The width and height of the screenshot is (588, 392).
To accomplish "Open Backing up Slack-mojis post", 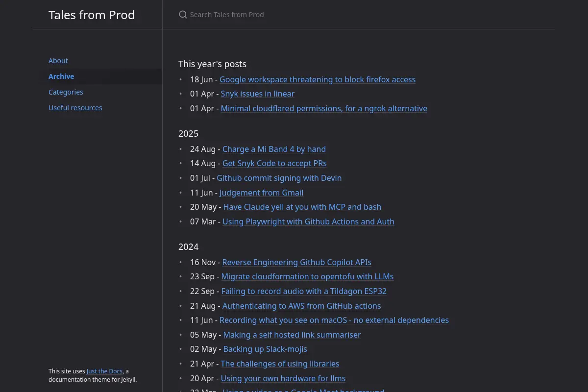I will (265, 349).
